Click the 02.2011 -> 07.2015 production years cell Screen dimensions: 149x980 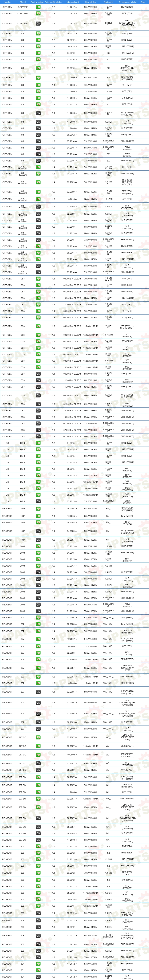tap(72, 335)
